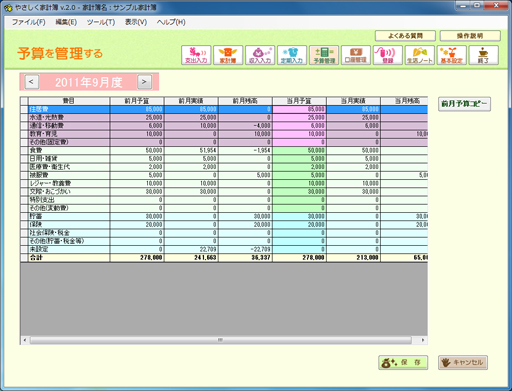
Task: Open the 編集(E) menu
Action: coord(66,22)
